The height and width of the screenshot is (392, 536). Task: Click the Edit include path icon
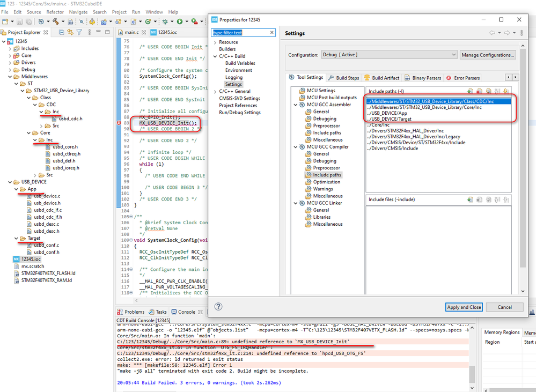488,91
